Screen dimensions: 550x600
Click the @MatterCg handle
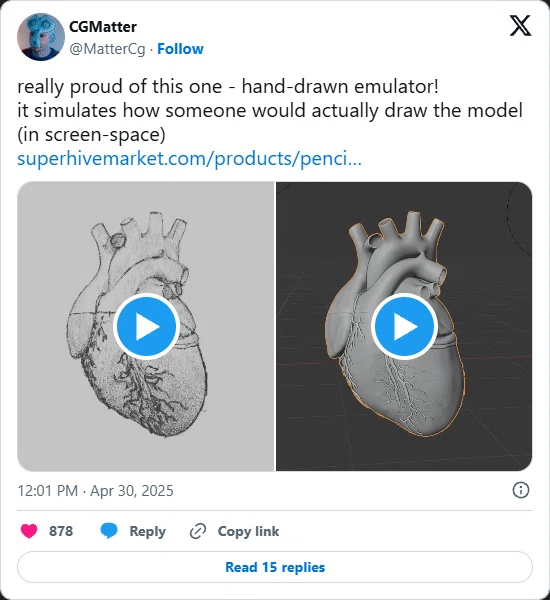point(107,49)
